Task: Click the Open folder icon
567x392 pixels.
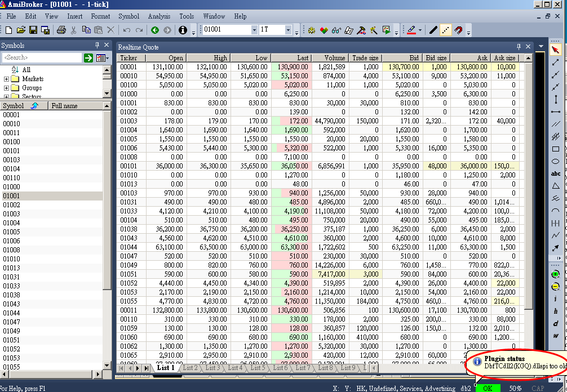Action: coord(21,30)
